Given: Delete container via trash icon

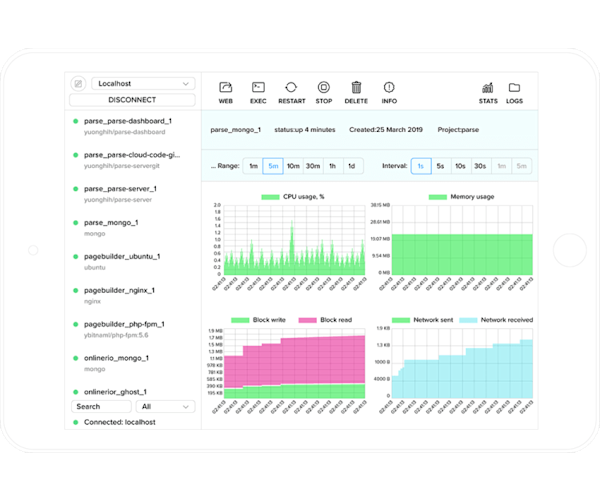Looking at the screenshot, I should (x=356, y=88).
